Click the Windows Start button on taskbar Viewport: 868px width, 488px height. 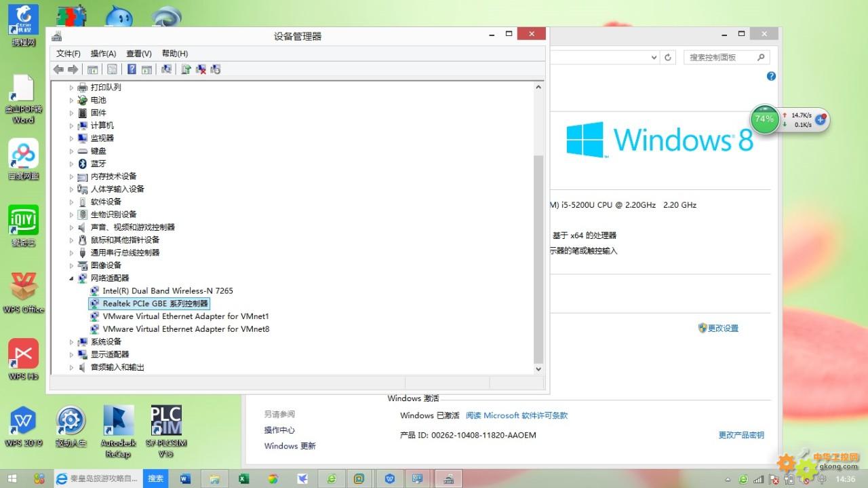pos(14,478)
